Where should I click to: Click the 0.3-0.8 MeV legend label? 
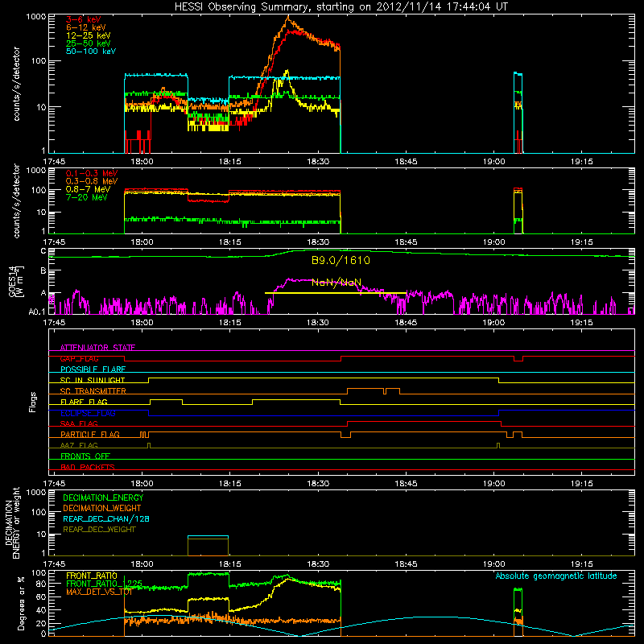coord(92,181)
